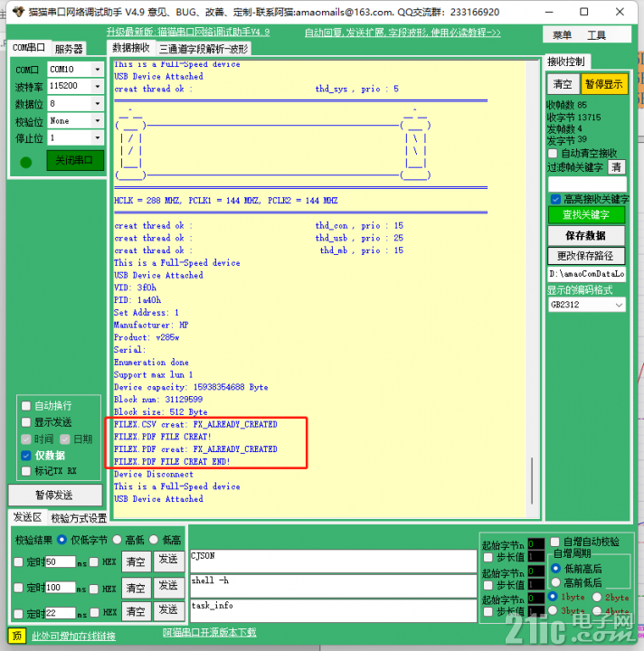644x651 pixels.
Task: Click the green port status indicator circle
Action: (25, 162)
